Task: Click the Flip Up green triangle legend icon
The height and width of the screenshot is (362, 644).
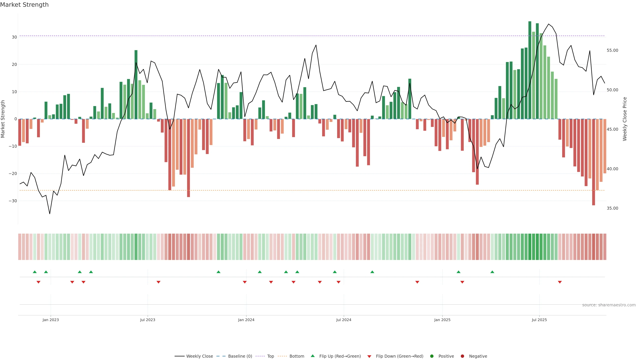Action: click(x=312, y=356)
